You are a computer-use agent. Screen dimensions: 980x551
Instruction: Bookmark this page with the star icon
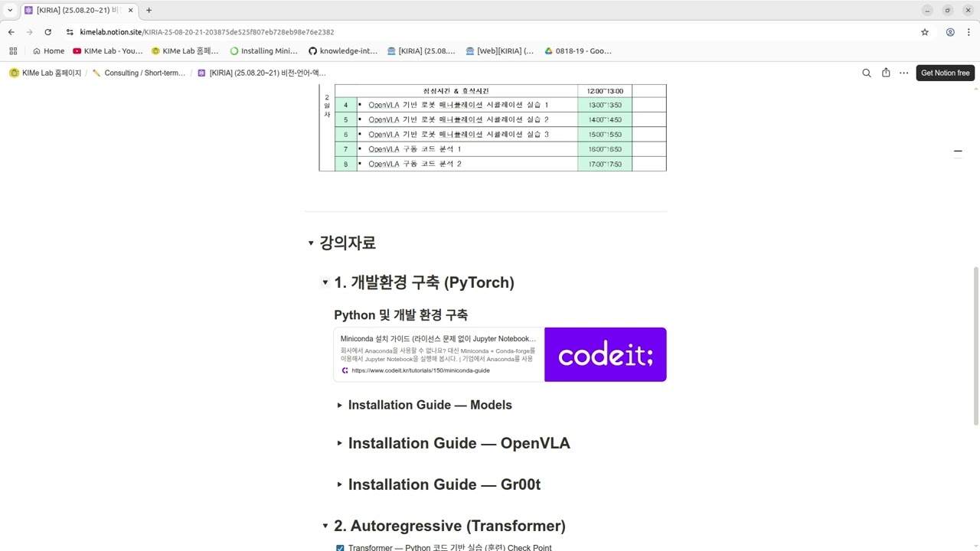[925, 32]
